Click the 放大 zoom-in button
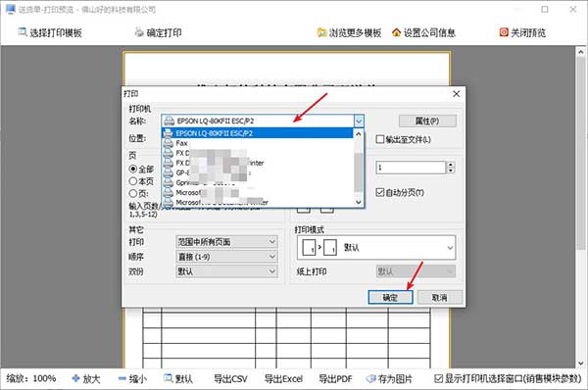The image size is (588, 390). pyautogui.click(x=86, y=379)
